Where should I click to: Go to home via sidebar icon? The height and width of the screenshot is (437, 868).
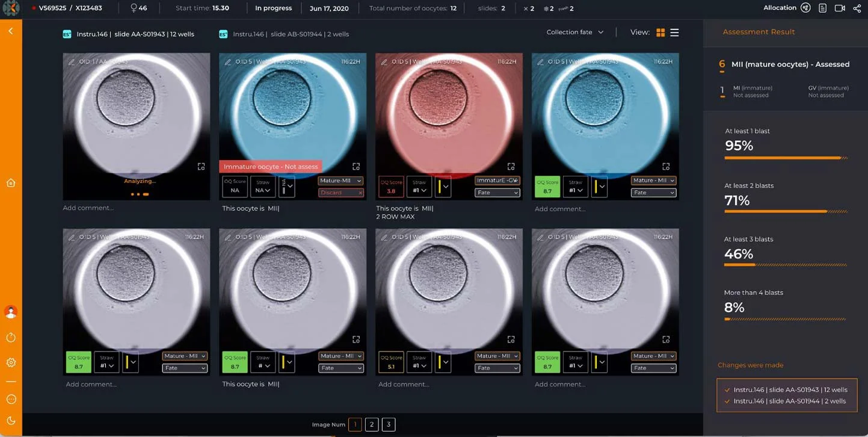[x=11, y=183]
